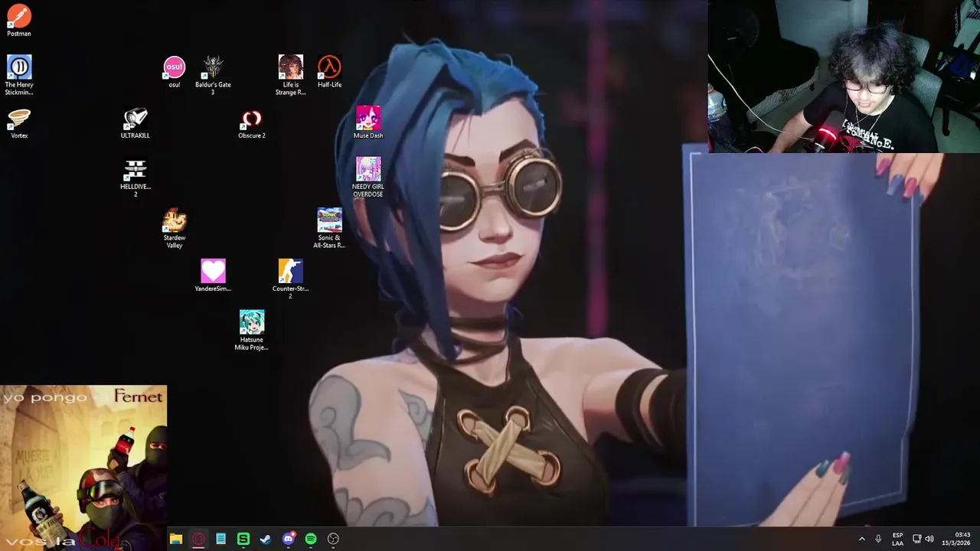Image resolution: width=980 pixels, height=551 pixels.
Task: Select the Muse Dash desktop icon
Action: (x=367, y=123)
